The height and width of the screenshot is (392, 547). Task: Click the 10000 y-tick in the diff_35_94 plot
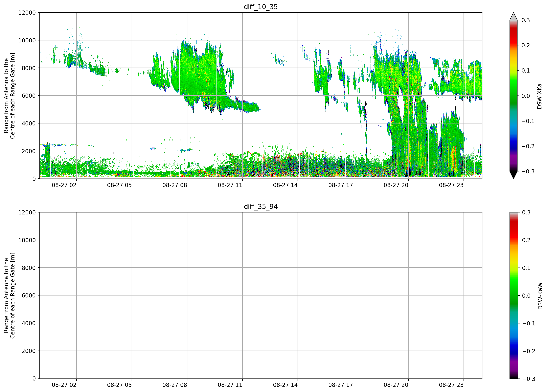point(27,240)
